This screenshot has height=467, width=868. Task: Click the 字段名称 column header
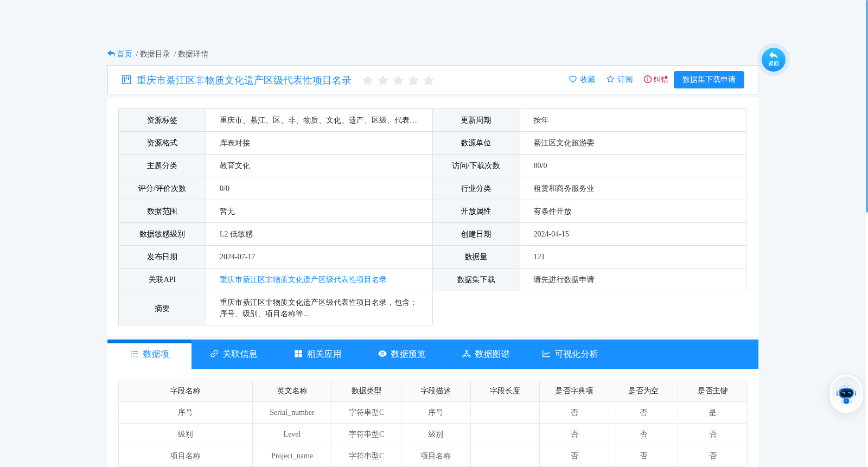186,391
